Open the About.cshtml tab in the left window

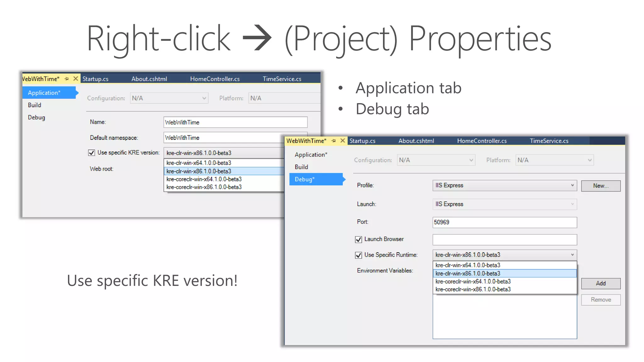[x=149, y=79]
